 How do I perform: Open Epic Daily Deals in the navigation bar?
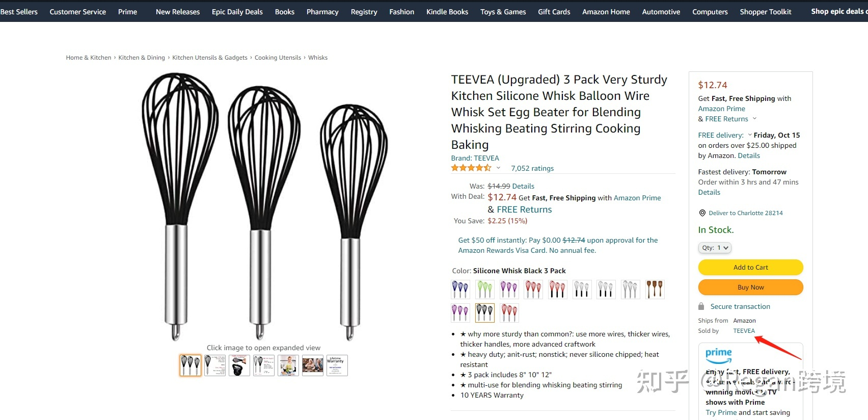(x=237, y=12)
